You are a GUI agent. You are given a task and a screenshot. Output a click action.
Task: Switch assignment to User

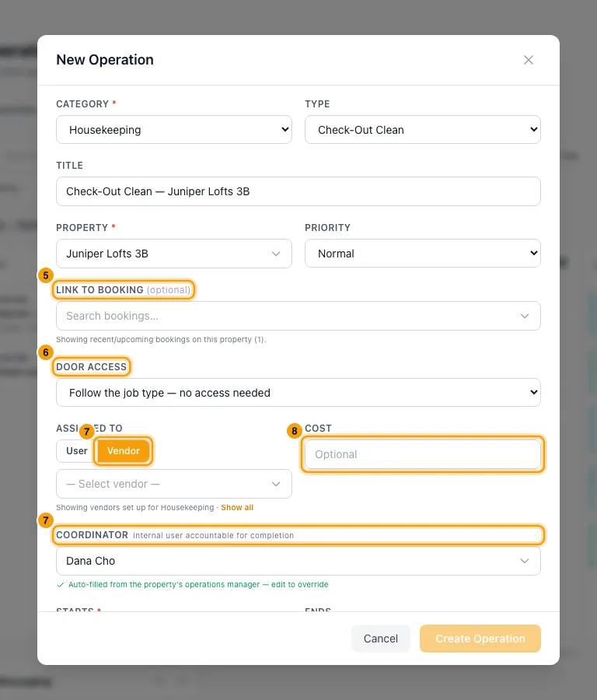coord(76,451)
